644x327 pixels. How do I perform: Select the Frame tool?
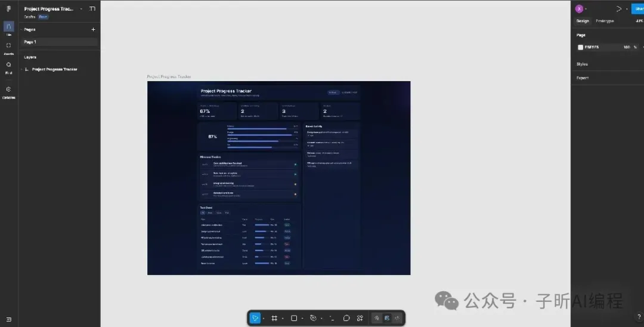pos(274,318)
